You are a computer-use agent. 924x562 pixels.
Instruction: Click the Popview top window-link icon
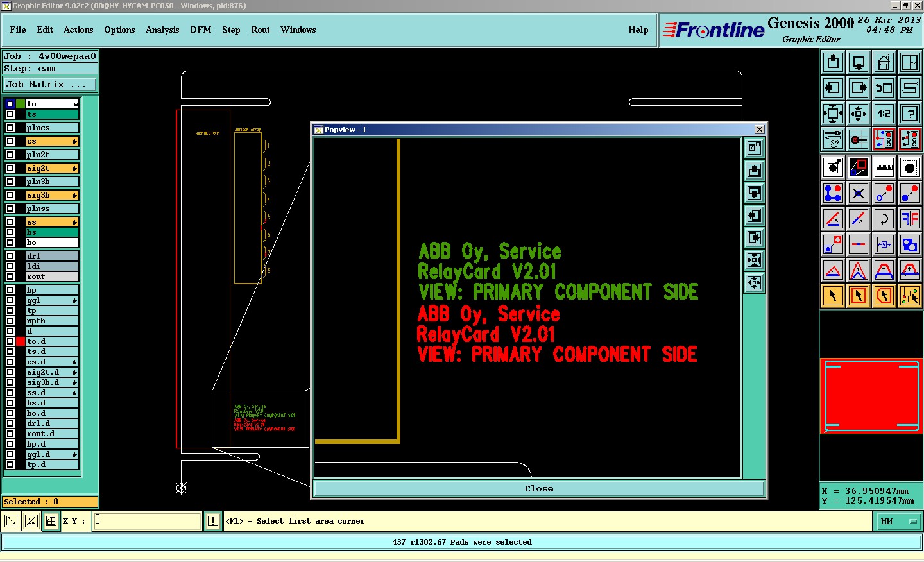pyautogui.click(x=755, y=148)
